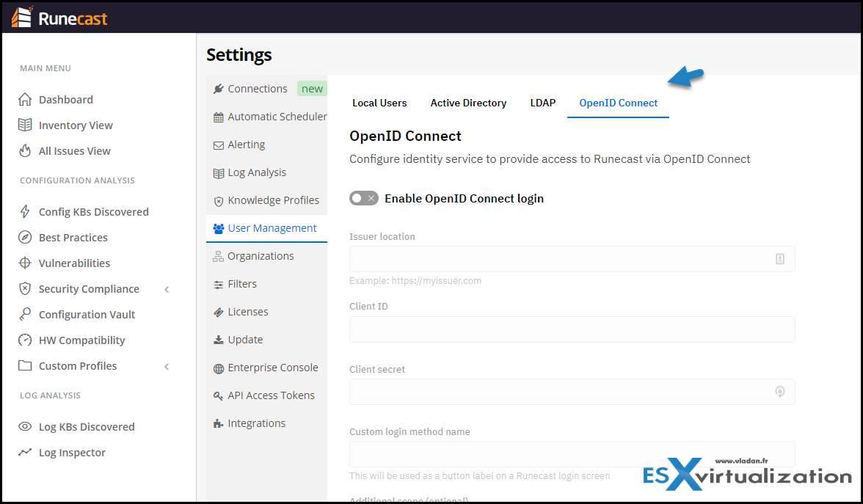Screen dimensions: 863x504
Task: Click the Knowledge Profiles shield icon
Action: pyautogui.click(x=219, y=201)
